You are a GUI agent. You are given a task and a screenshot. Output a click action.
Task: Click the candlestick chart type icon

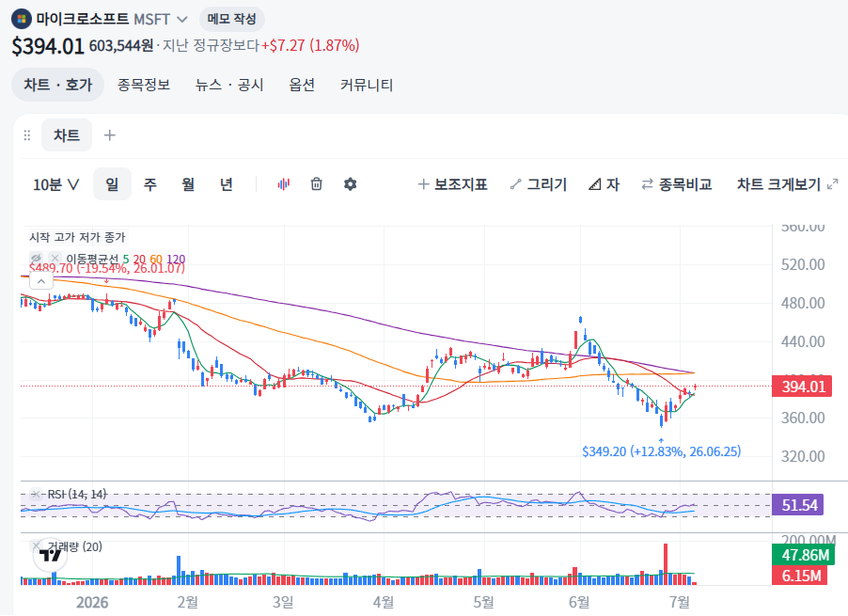[x=283, y=184]
